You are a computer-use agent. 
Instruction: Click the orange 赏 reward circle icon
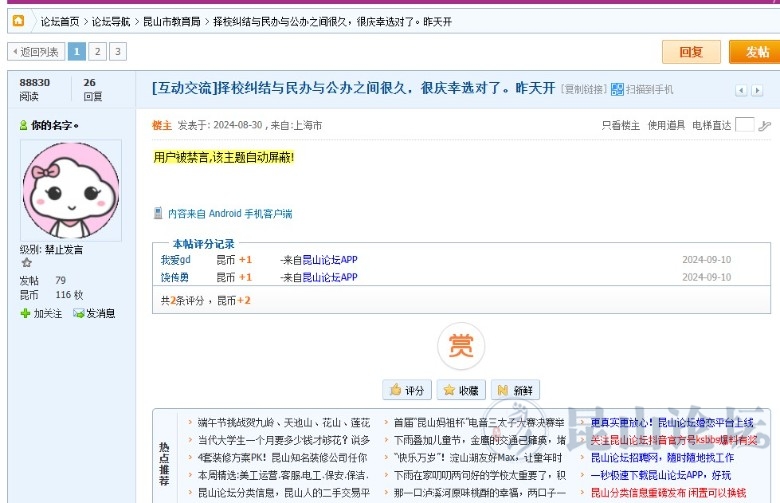460,346
